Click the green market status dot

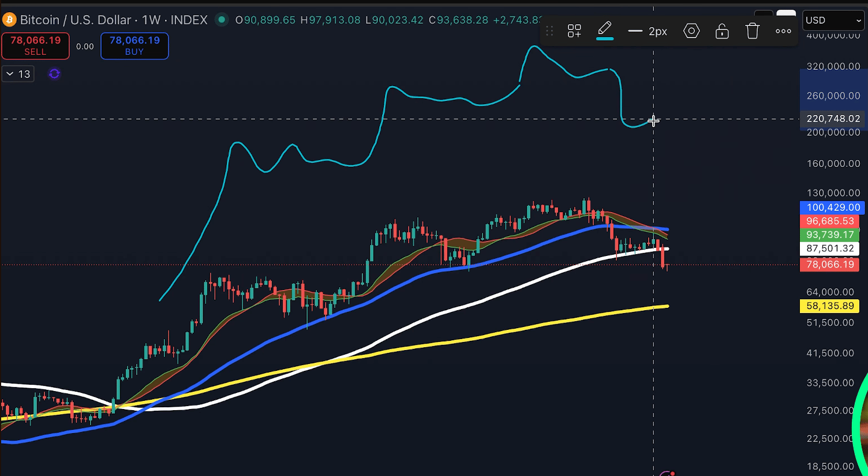click(221, 20)
